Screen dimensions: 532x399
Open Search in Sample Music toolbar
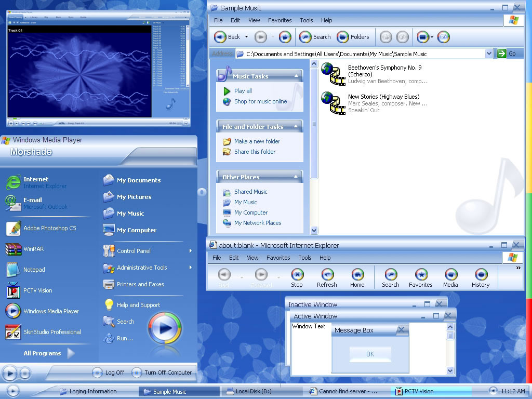coord(315,37)
